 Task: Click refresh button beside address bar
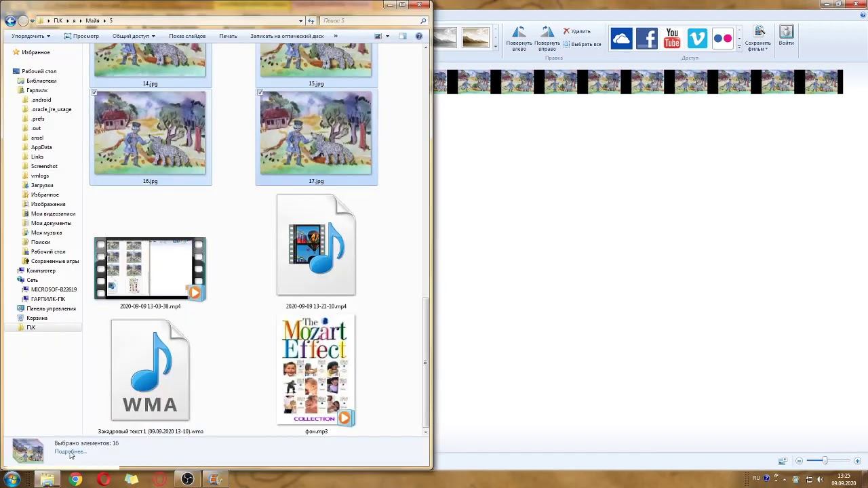tap(311, 20)
